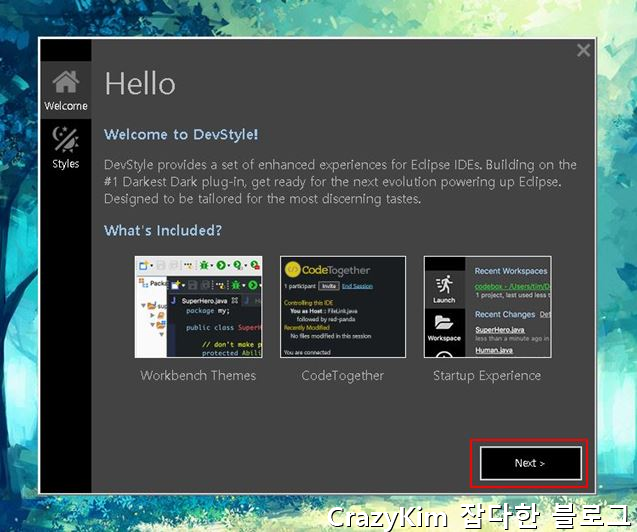637x532 pixels.
Task: Open the CodeTogether thumbnail
Action: point(342,307)
